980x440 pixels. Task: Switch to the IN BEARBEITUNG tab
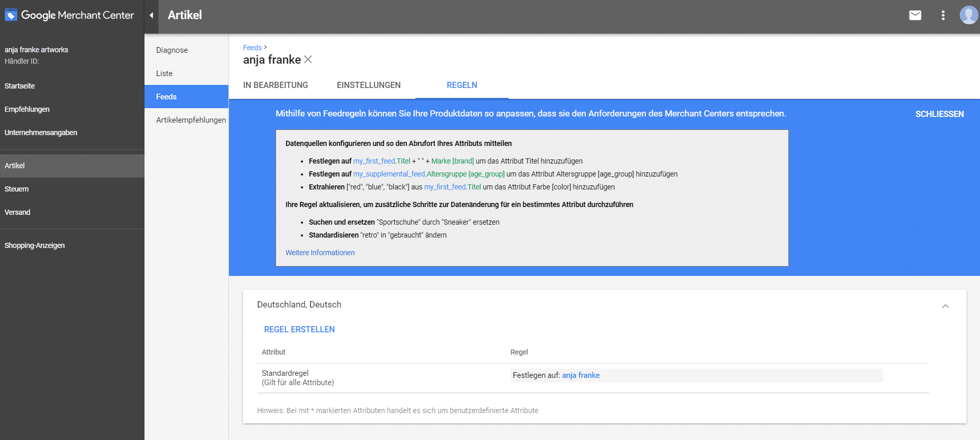[276, 85]
